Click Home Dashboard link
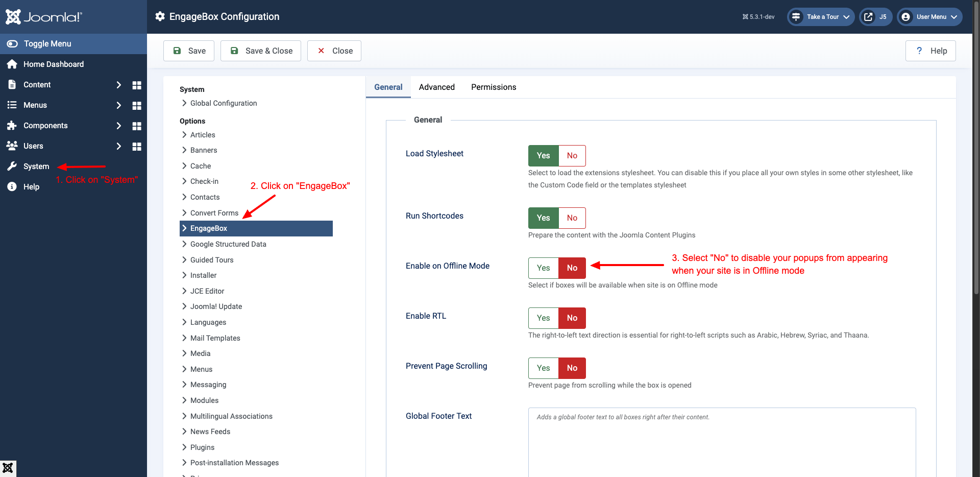This screenshot has height=477, width=980. [x=54, y=64]
